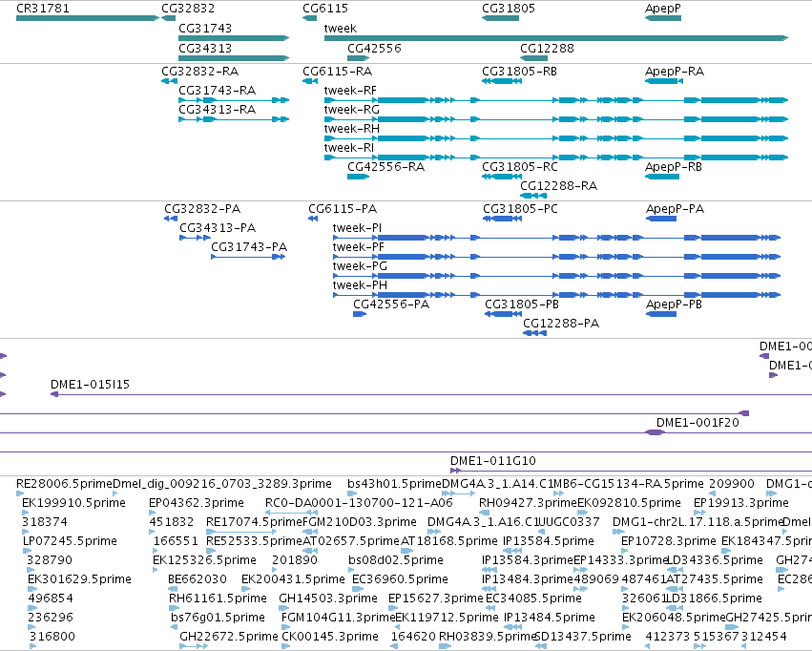
Task: Select the EP04362.3prime EST label
Action: (197, 503)
